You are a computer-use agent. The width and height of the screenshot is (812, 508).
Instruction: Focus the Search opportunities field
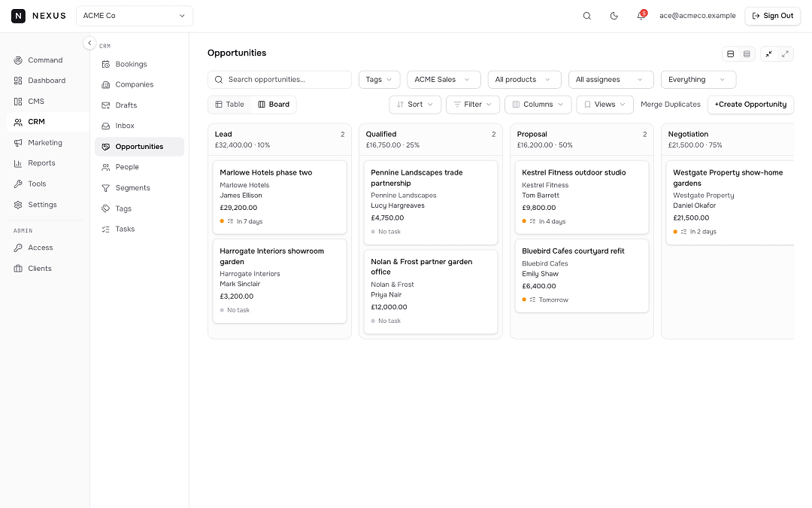click(280, 79)
